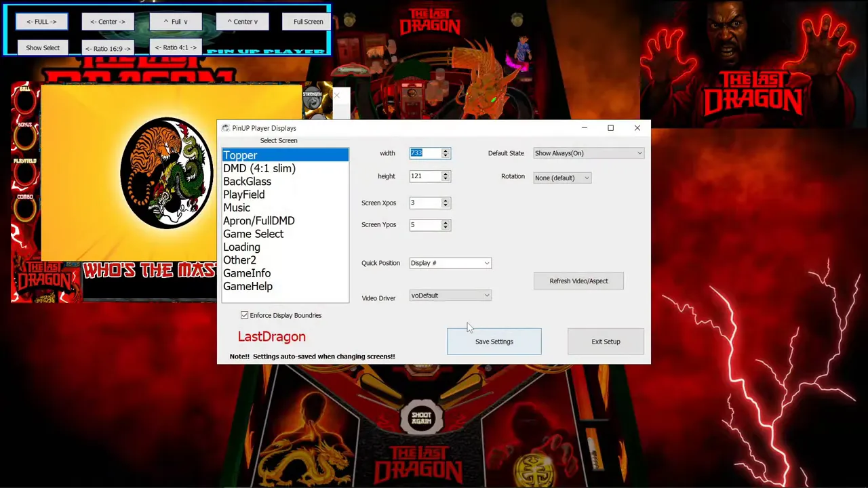Click the PinUP Player Displays title icon
The height and width of the screenshot is (488, 868).
(x=225, y=128)
